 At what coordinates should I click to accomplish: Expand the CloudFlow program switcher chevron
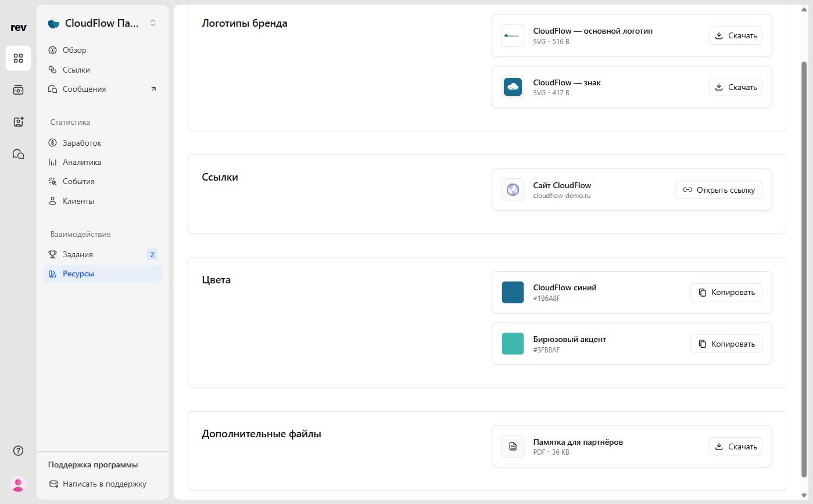click(x=153, y=23)
